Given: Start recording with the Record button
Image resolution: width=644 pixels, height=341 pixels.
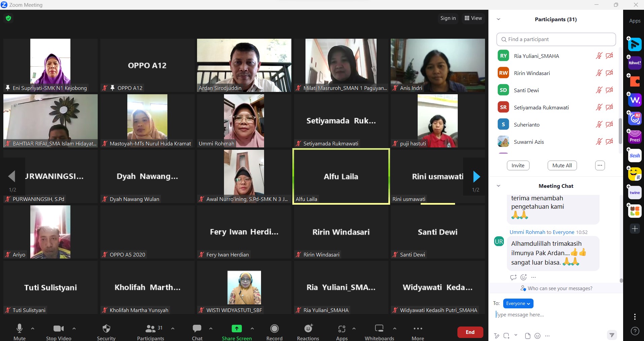Looking at the screenshot, I should pos(275,332).
